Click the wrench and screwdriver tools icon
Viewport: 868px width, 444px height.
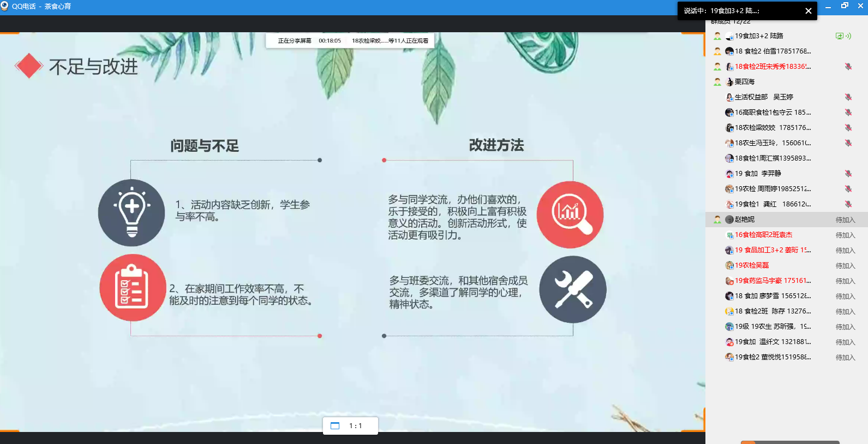573,289
